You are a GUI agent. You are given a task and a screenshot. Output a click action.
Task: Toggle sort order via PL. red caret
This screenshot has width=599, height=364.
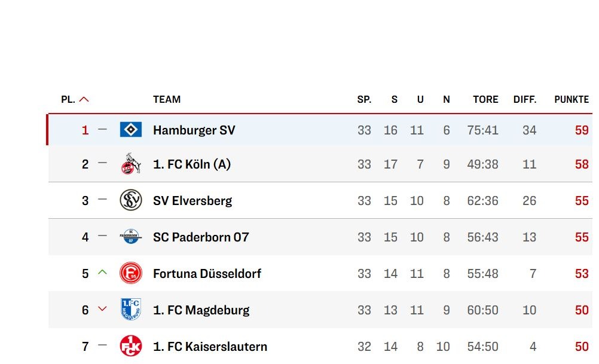84,100
